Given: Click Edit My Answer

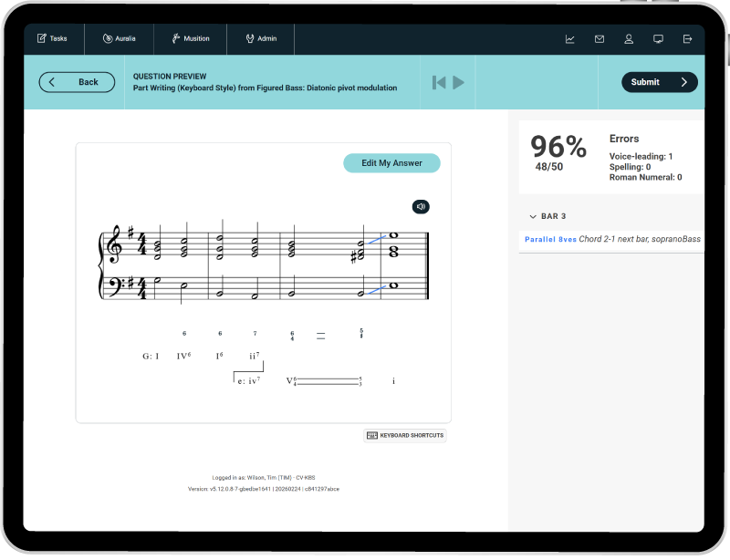Looking at the screenshot, I should point(391,163).
